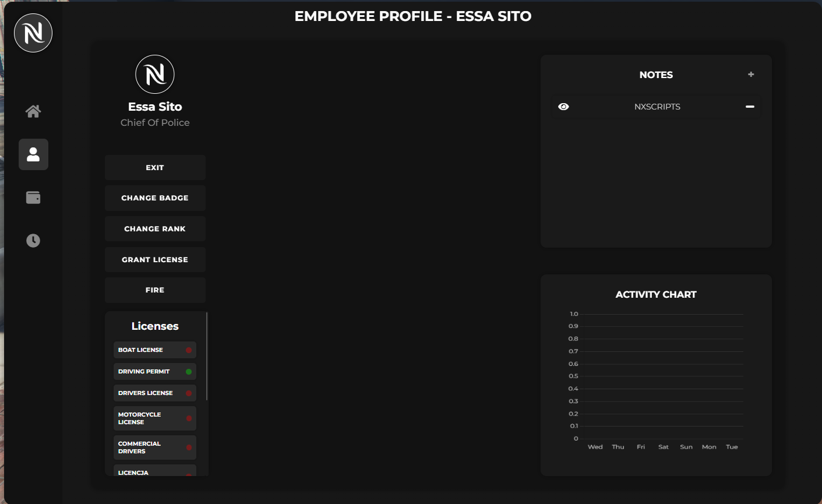Open the Grant License option
This screenshot has width=822, height=504.
pyautogui.click(x=155, y=260)
